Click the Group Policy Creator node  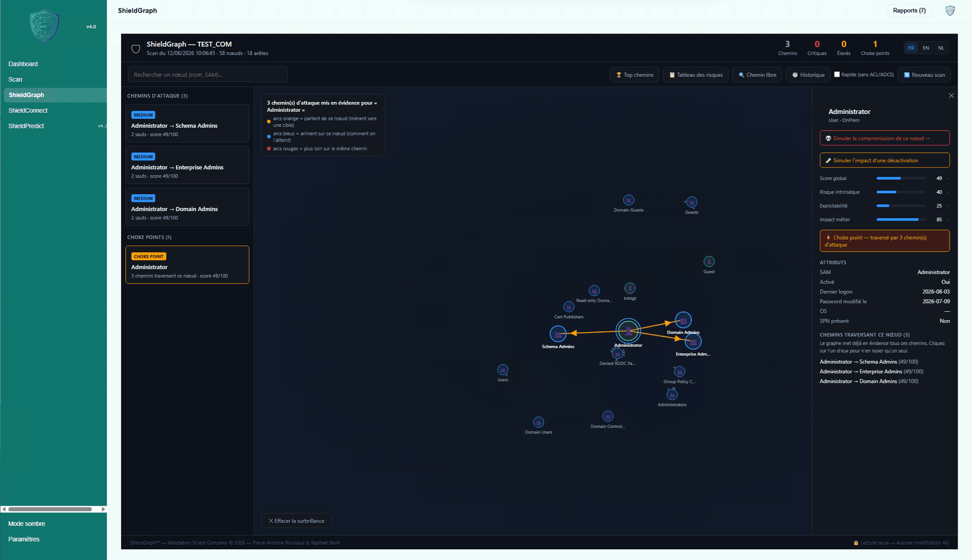(679, 372)
